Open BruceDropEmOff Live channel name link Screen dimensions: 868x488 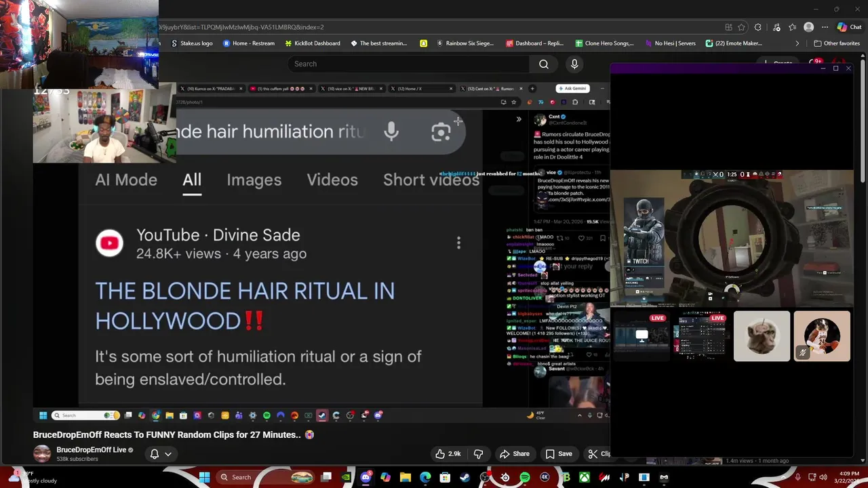90,450
